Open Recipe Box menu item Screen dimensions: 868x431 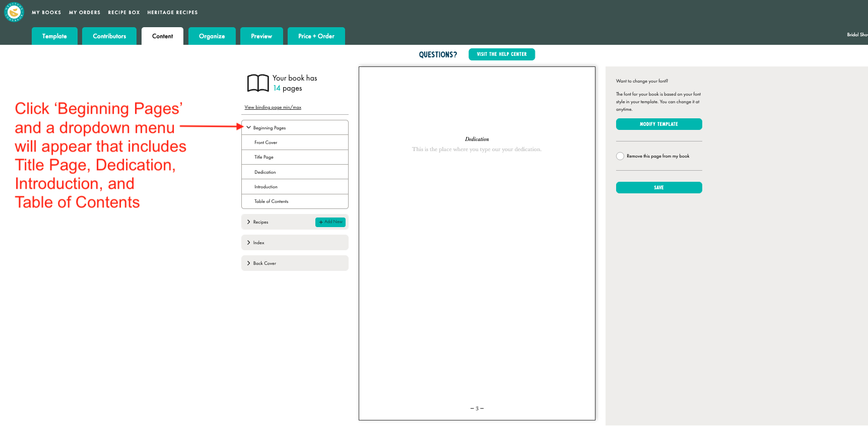tap(124, 13)
